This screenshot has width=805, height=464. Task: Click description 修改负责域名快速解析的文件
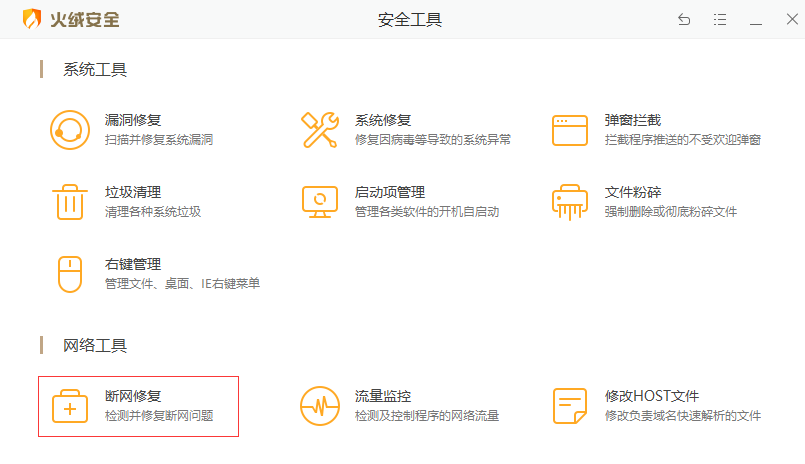tap(682, 415)
